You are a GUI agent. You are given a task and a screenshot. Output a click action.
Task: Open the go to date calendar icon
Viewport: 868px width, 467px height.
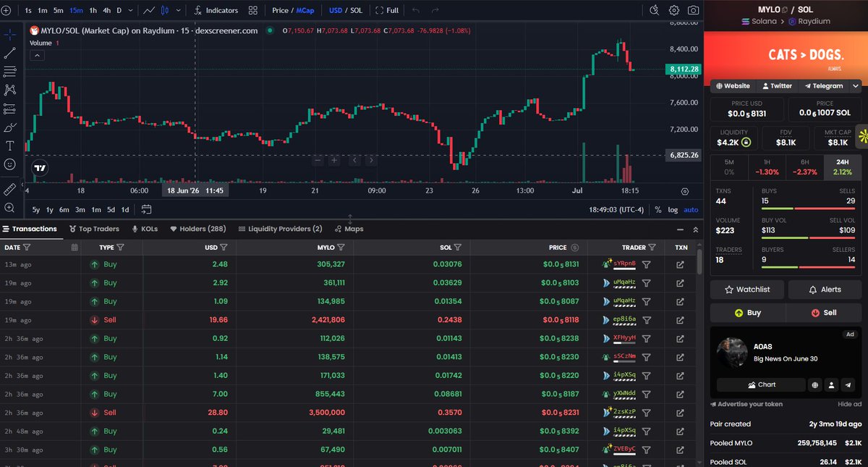[146, 209]
